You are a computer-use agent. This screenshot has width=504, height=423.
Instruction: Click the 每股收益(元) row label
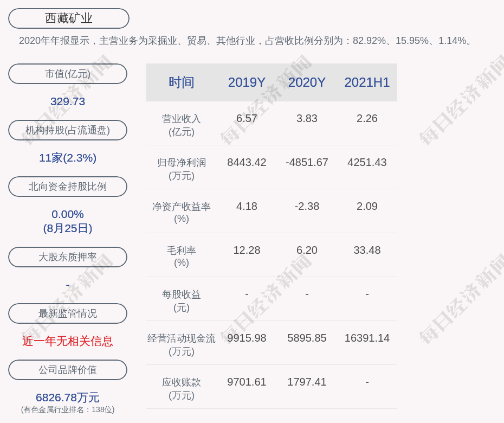(x=182, y=301)
